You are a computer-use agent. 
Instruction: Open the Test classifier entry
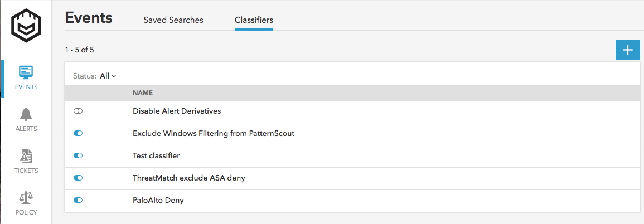(x=156, y=156)
